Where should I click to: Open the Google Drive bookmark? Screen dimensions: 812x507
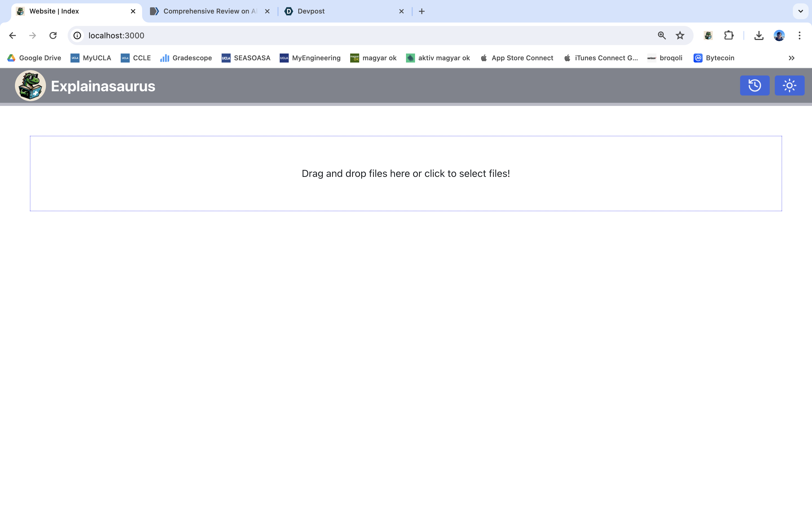pyautogui.click(x=34, y=58)
